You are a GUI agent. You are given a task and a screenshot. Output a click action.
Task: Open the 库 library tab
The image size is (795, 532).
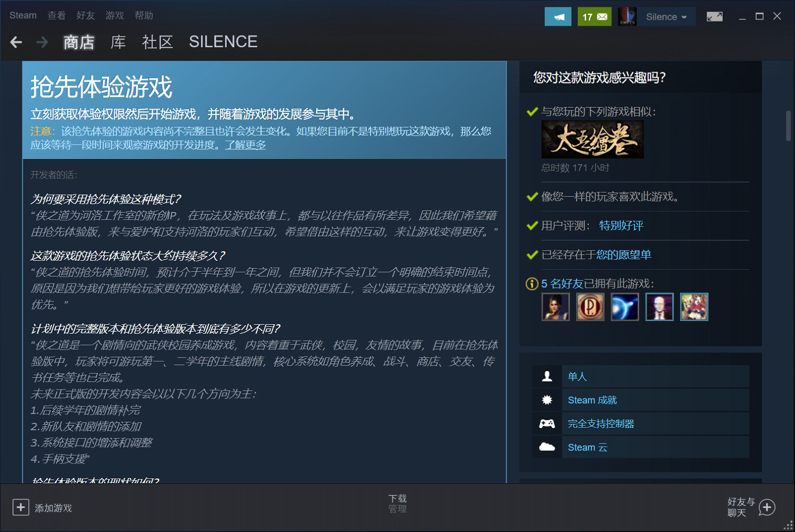tap(118, 42)
